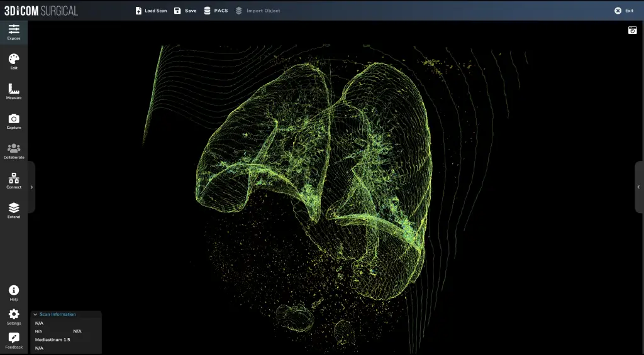Image resolution: width=644 pixels, height=355 pixels.
Task: Open Settings gear in sidebar
Action: tap(14, 317)
